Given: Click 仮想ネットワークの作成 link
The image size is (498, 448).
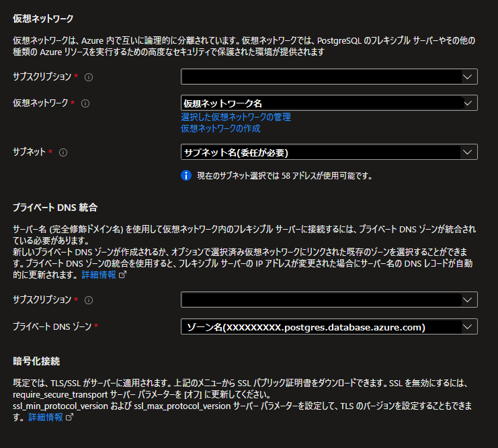Looking at the screenshot, I should coord(220,128).
